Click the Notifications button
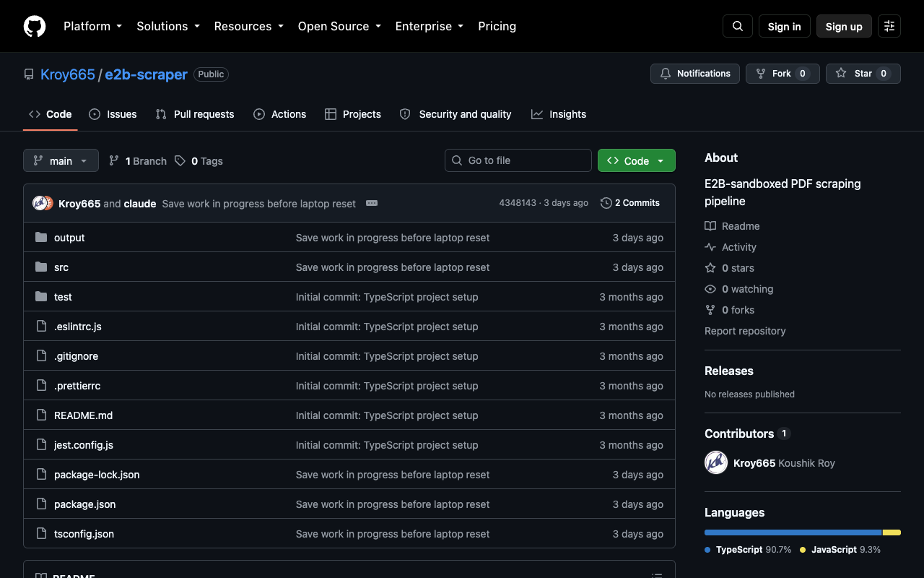The width and height of the screenshot is (924, 578). pos(695,74)
